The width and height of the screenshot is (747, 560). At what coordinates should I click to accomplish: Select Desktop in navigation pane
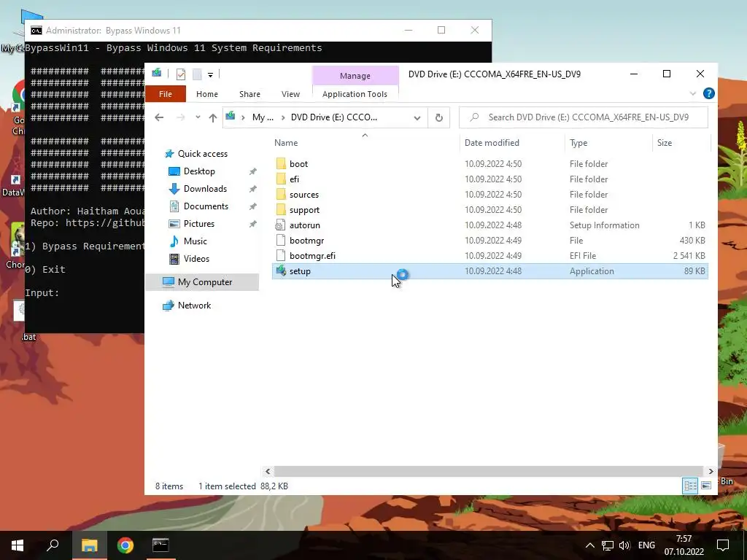click(199, 171)
